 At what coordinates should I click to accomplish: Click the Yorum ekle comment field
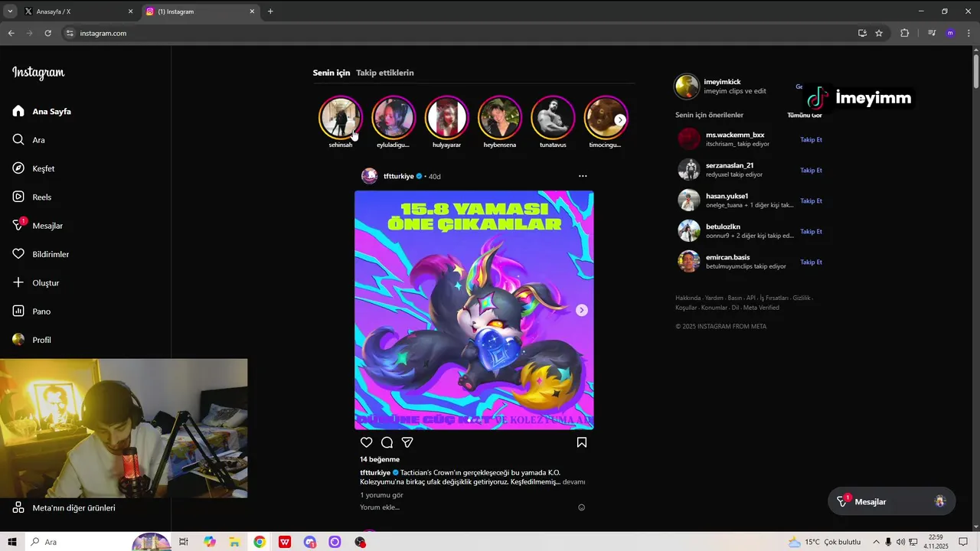[465, 507]
